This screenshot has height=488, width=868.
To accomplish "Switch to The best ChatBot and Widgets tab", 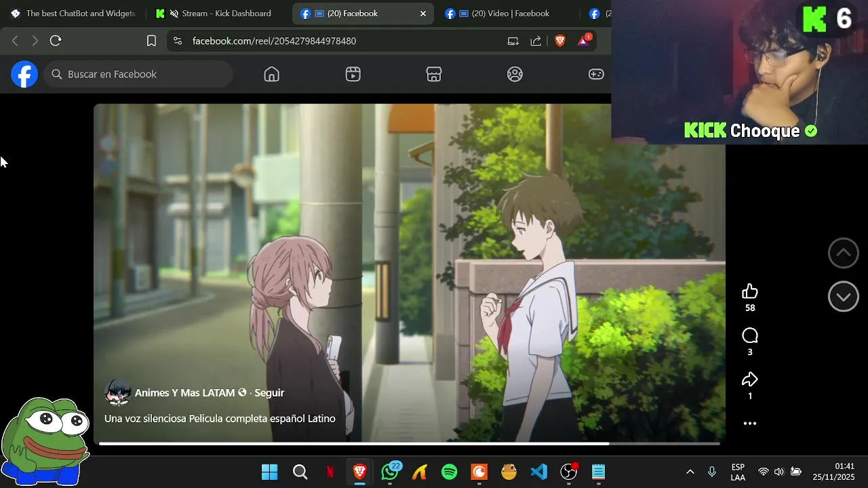I will pyautogui.click(x=74, y=14).
